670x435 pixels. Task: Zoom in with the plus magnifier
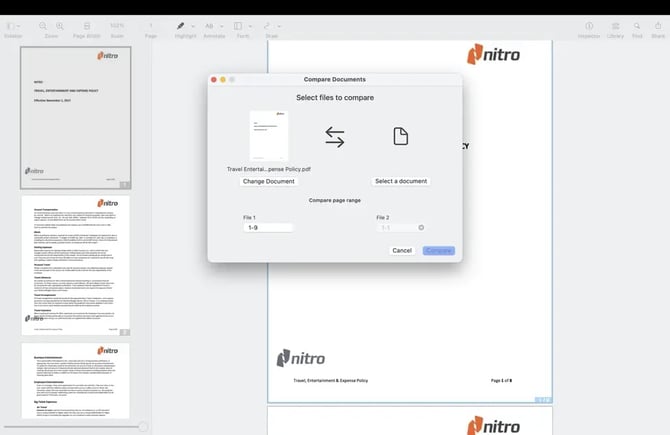(60, 26)
